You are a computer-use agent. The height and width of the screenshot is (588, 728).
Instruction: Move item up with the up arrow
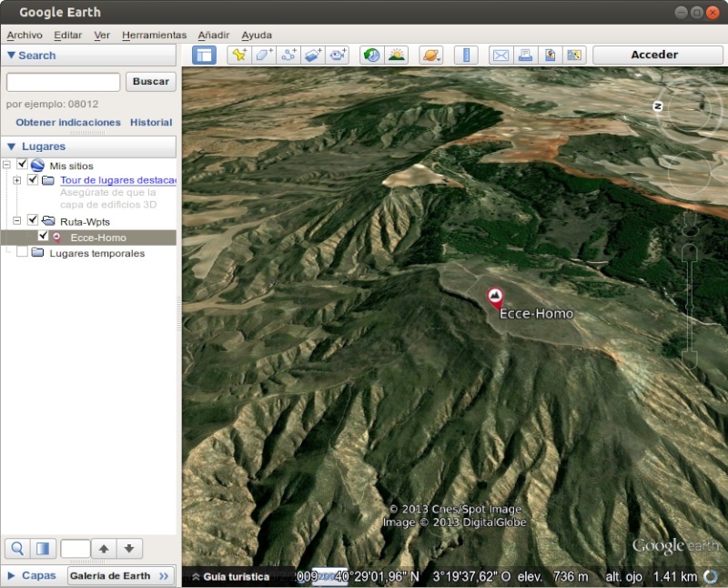(104, 549)
